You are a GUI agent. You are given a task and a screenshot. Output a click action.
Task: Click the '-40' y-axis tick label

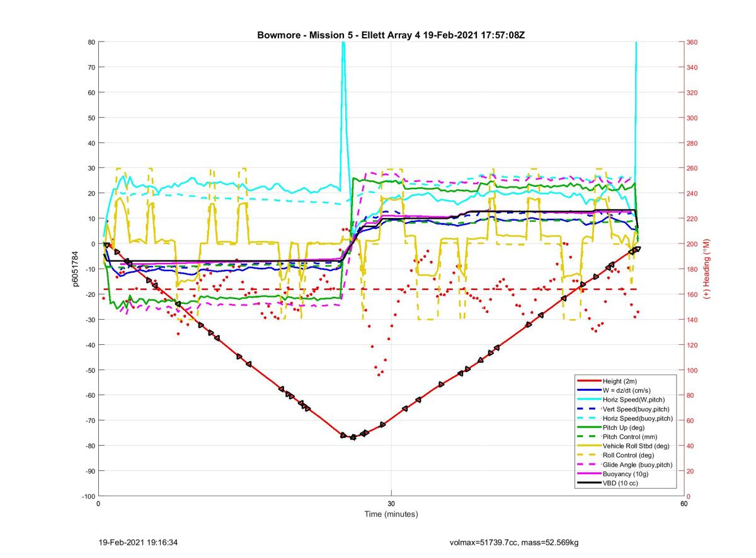coord(89,345)
